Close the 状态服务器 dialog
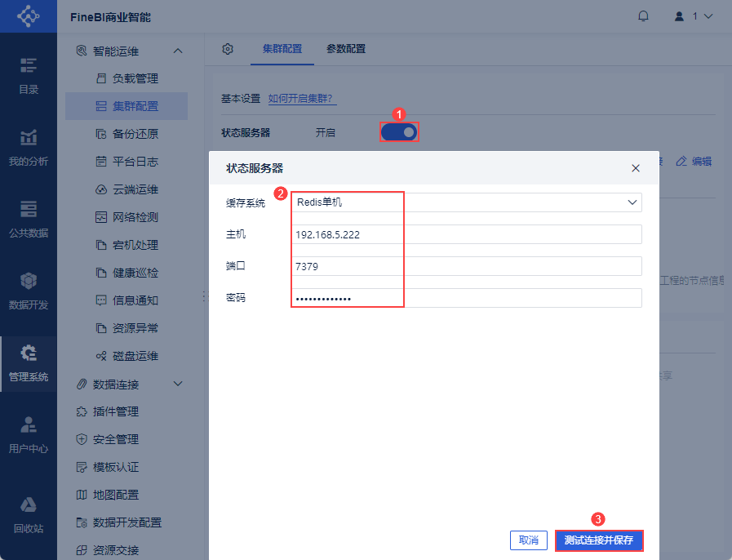Viewport: 732px width, 560px height. click(x=636, y=168)
